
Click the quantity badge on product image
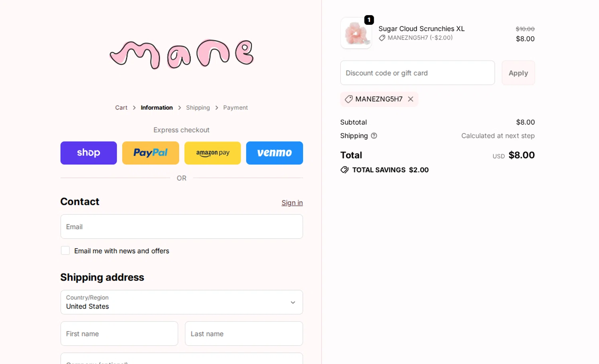369,20
